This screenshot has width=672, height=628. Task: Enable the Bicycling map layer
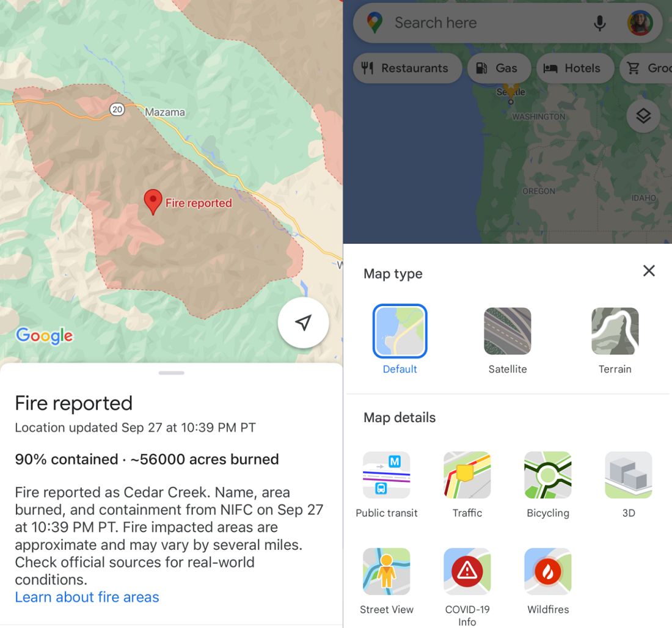click(x=548, y=475)
